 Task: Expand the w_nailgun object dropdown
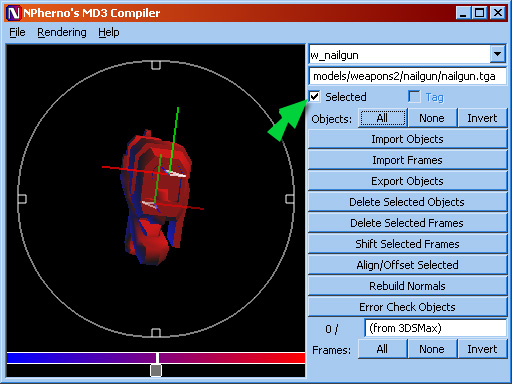pos(497,54)
